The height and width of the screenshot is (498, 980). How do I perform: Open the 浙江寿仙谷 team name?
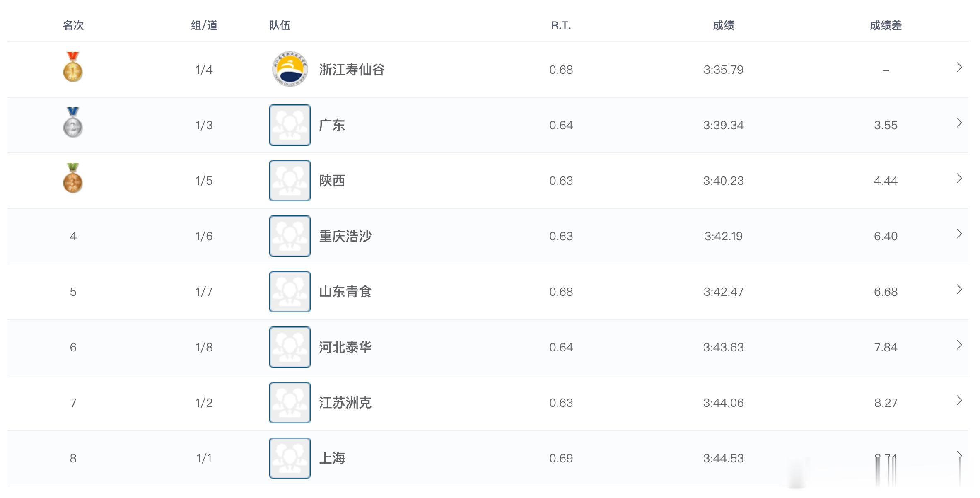[352, 70]
